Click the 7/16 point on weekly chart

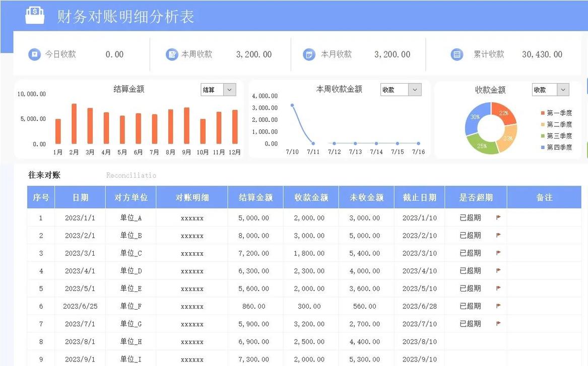419,143
